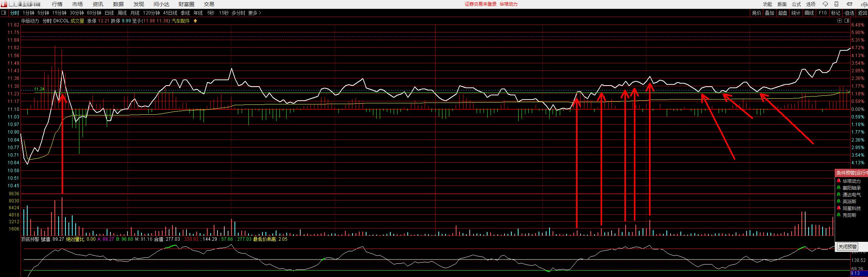Screen dimensions: 868x277
Task: Switch to the 多分时 view tab
Action: point(238,13)
